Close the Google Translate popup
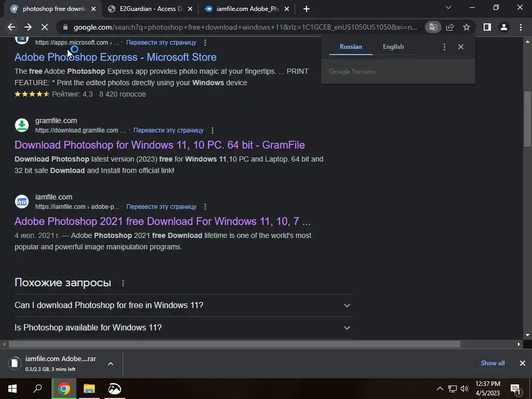This screenshot has height=399, width=532. (461, 47)
